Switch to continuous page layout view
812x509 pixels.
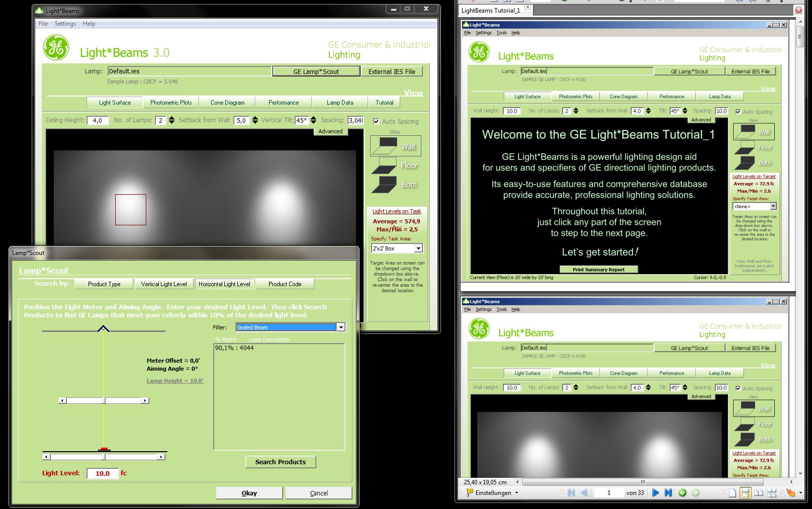click(746, 493)
